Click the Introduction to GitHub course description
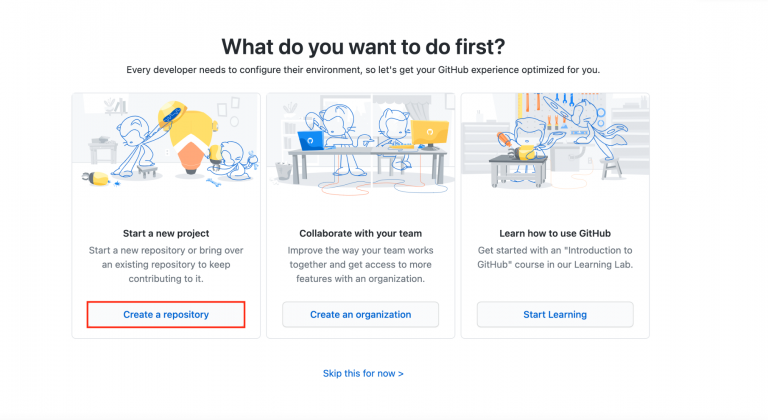 555,256
